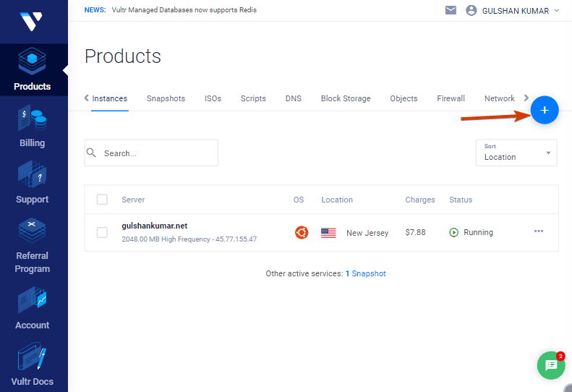Click the Charges column header
Screen dimensions: 572x392
420,200
